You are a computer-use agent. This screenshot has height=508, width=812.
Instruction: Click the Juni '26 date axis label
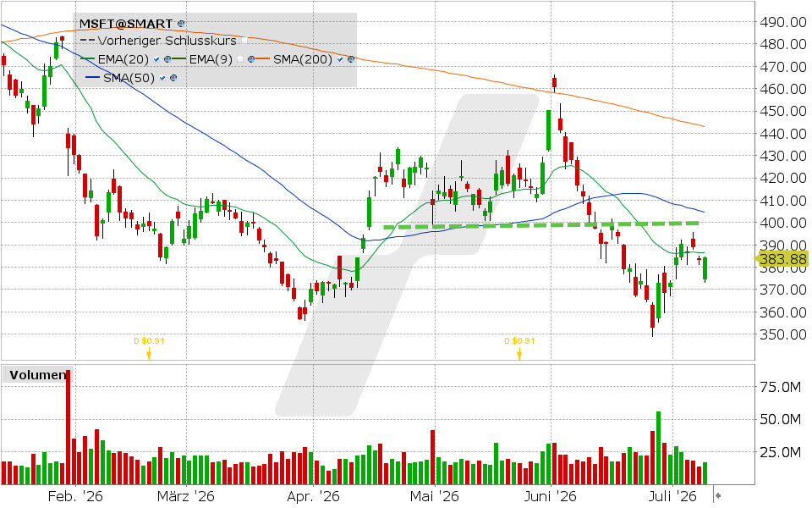click(550, 497)
